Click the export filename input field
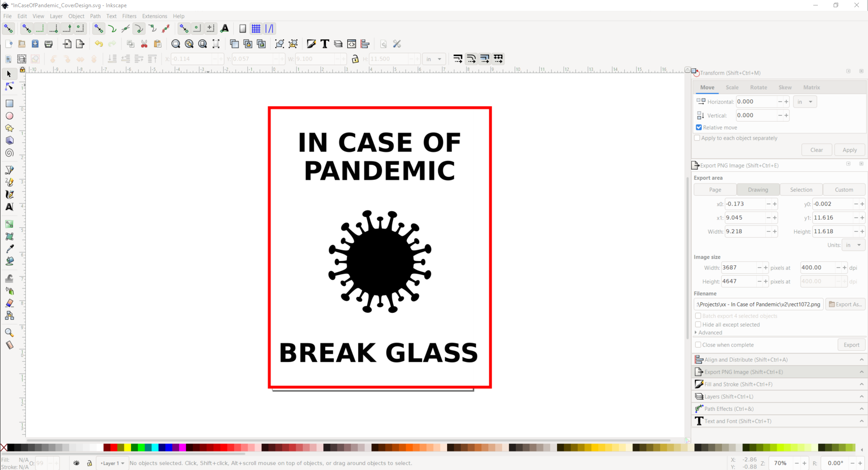Image resolution: width=868 pixels, height=470 pixels. (x=758, y=304)
